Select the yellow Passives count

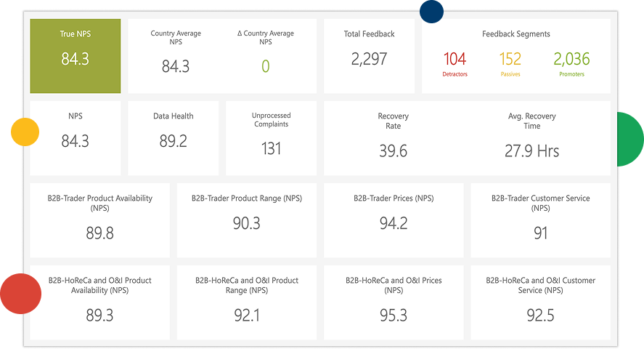(510, 60)
